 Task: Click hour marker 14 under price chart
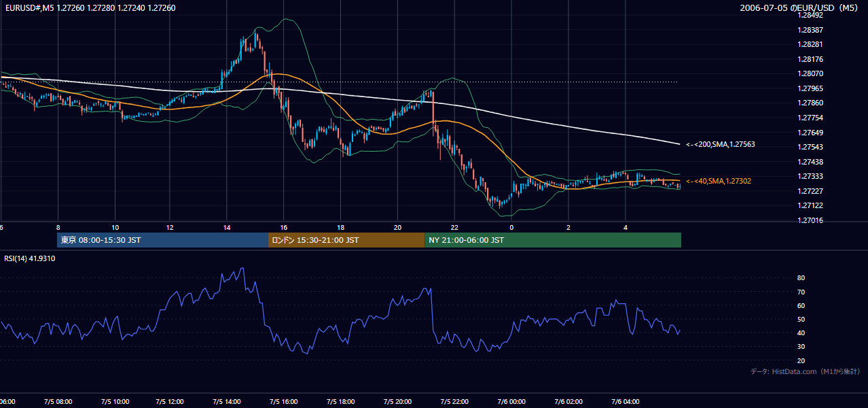228,227
